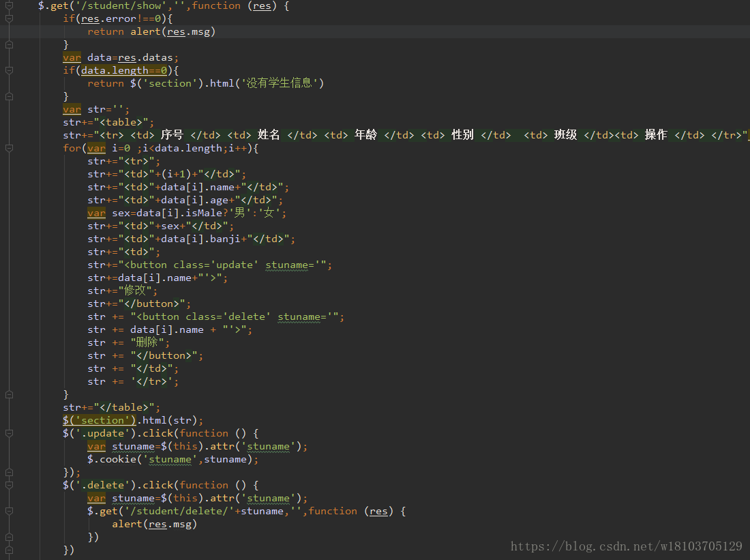Click the highlighted var keyword at the data declaration
Image resolution: width=750 pixels, height=560 pixels.
click(x=72, y=57)
